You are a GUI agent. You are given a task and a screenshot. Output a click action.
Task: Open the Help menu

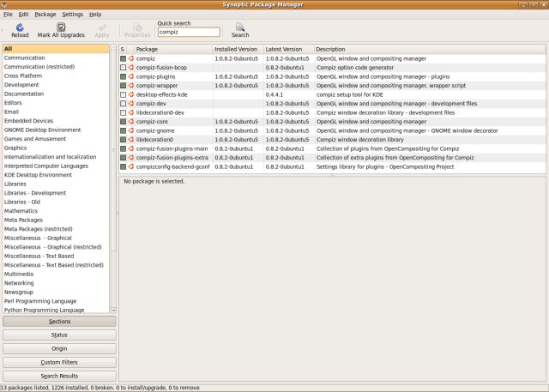pyautogui.click(x=95, y=15)
